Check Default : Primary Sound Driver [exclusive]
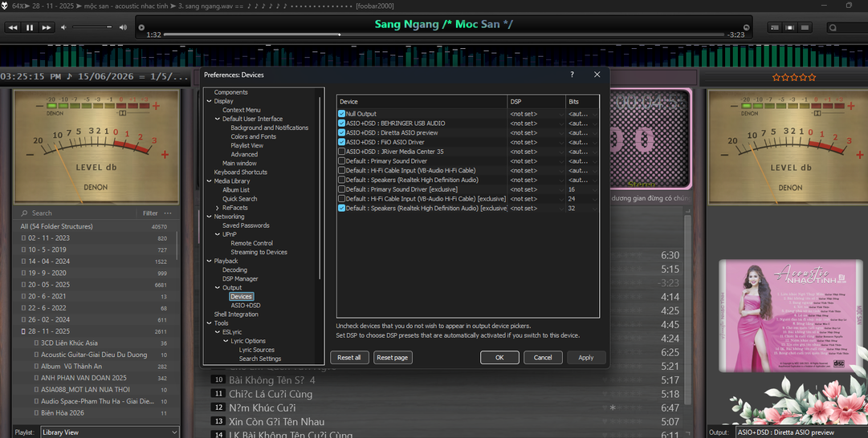This screenshot has height=438, width=868. (x=341, y=189)
